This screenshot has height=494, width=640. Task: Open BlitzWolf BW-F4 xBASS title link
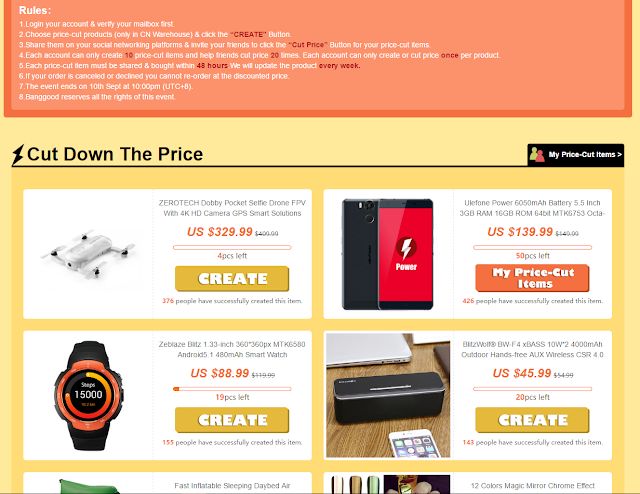coord(532,349)
